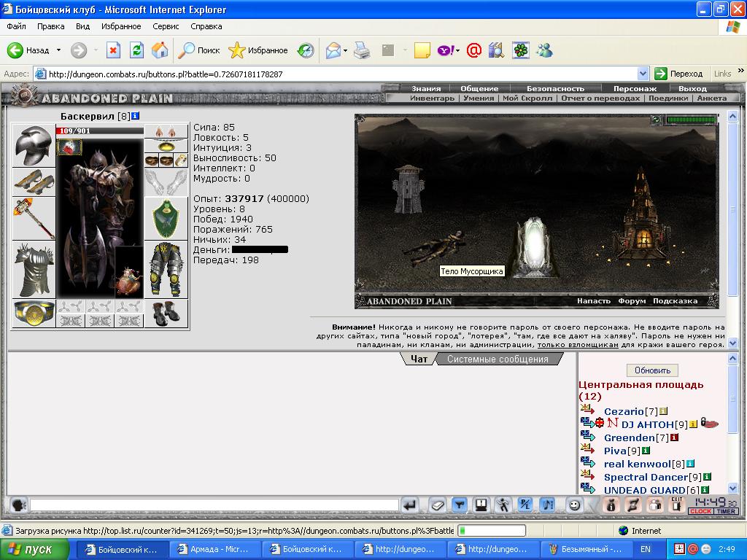Viewport: 747px width, 560px height.
Task: Click the old tower building in the scene
Action: [x=409, y=189]
